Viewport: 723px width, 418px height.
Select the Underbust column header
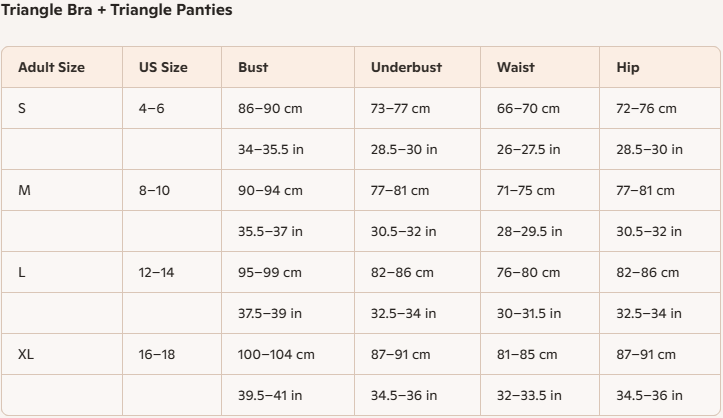pyautogui.click(x=406, y=68)
